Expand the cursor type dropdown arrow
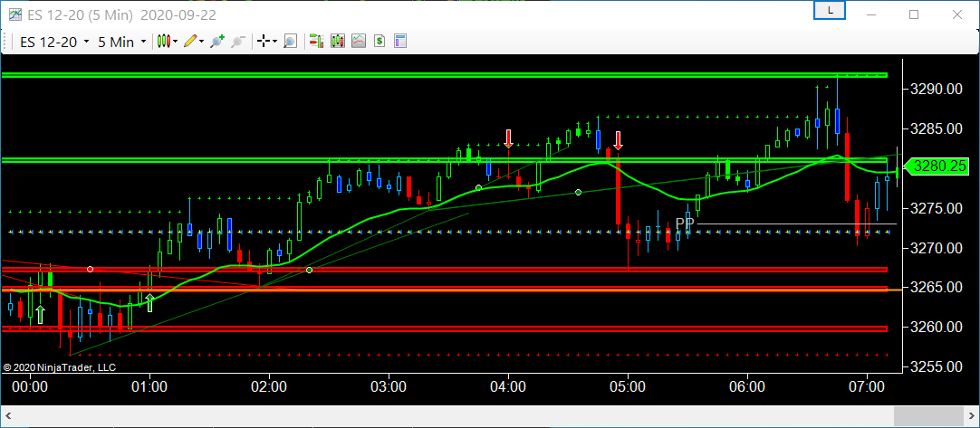980x428 pixels. 275,42
